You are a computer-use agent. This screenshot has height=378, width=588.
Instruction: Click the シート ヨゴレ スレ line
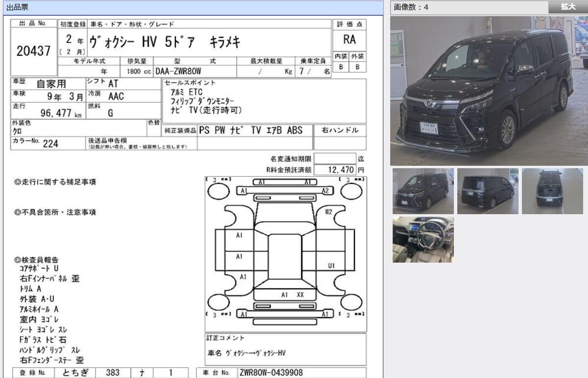(x=43, y=330)
